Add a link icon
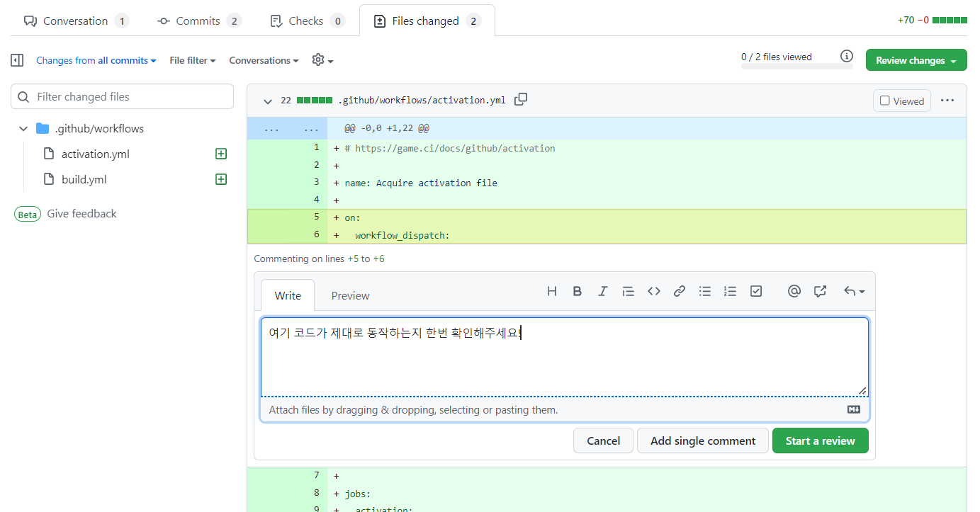Image resolution: width=980 pixels, height=512 pixels. (680, 291)
